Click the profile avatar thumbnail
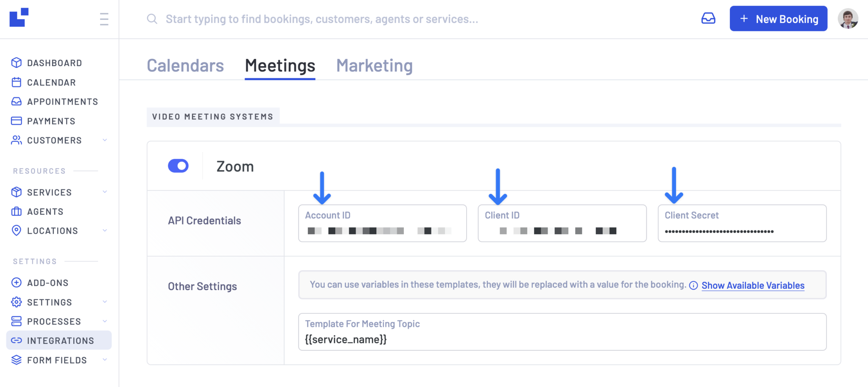The height and width of the screenshot is (387, 868). (x=849, y=19)
